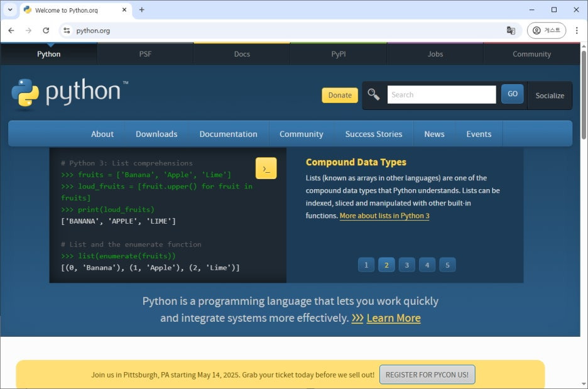Click into the Search field
This screenshot has width=588, height=389.
pos(442,94)
